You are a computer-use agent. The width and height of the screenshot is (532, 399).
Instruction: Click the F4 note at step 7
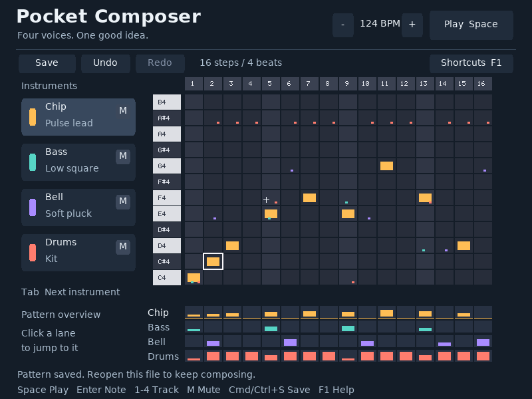pos(309,198)
